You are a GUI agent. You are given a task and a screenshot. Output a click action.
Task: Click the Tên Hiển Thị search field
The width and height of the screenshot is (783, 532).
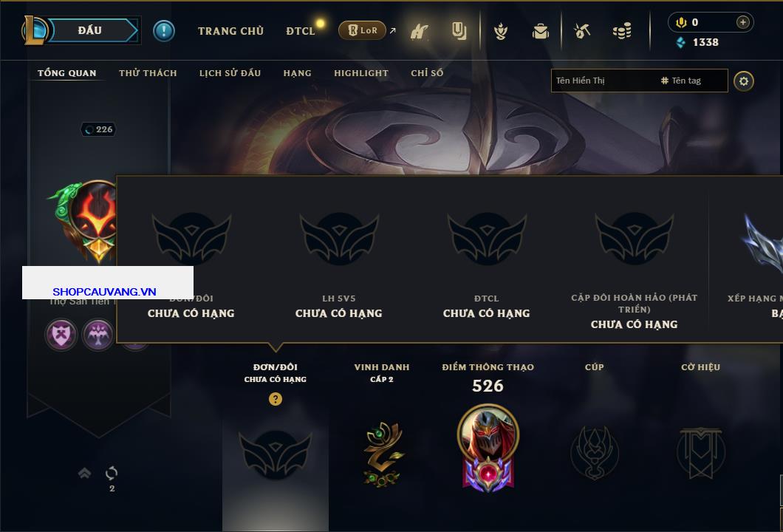[639, 81]
